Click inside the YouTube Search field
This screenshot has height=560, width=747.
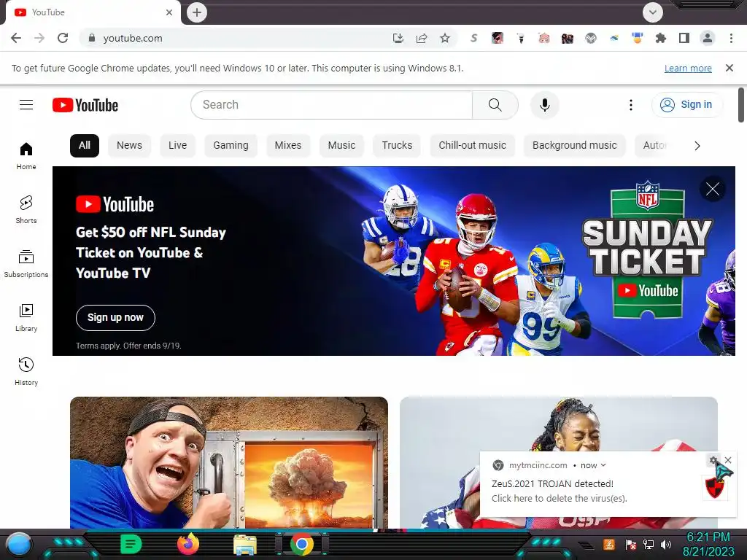click(x=332, y=105)
